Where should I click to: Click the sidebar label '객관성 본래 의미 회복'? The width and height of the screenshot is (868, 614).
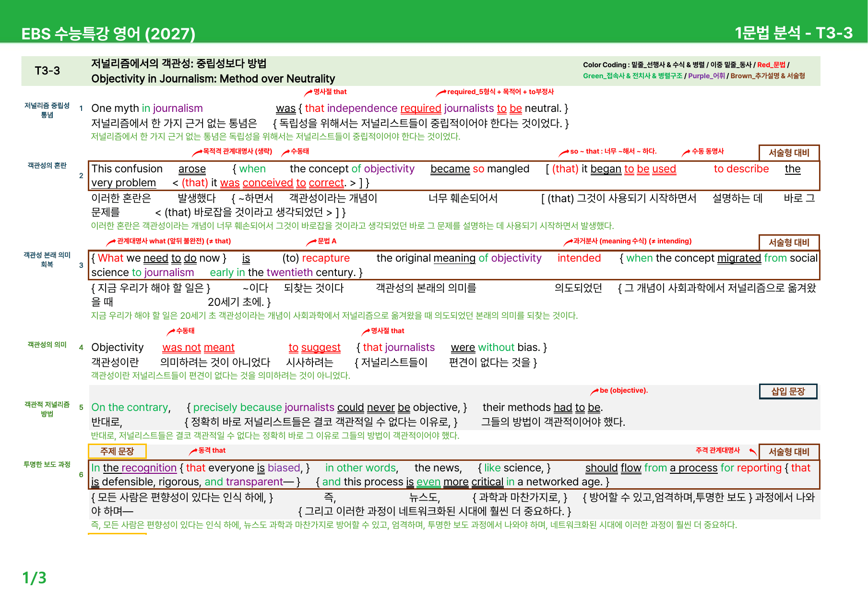tap(47, 260)
